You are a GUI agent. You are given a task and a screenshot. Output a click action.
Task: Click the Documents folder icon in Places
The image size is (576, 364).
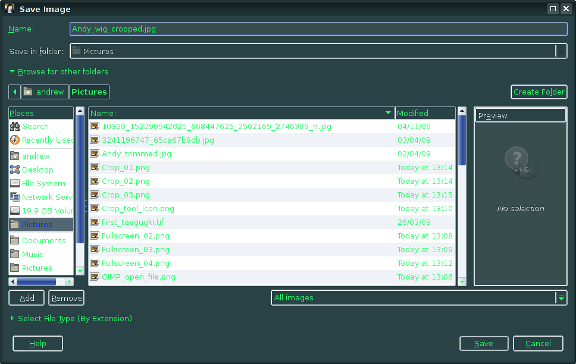15,240
